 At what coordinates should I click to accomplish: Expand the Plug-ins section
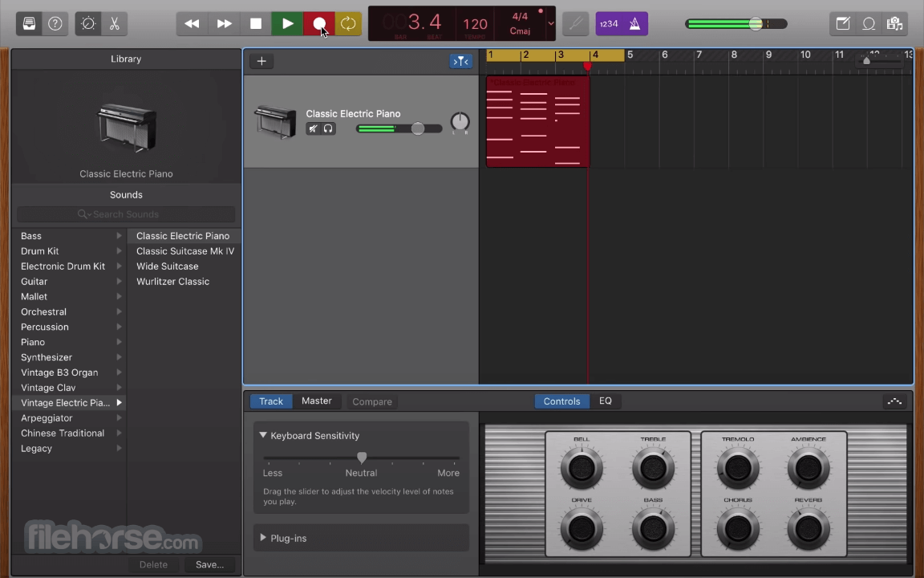click(263, 538)
